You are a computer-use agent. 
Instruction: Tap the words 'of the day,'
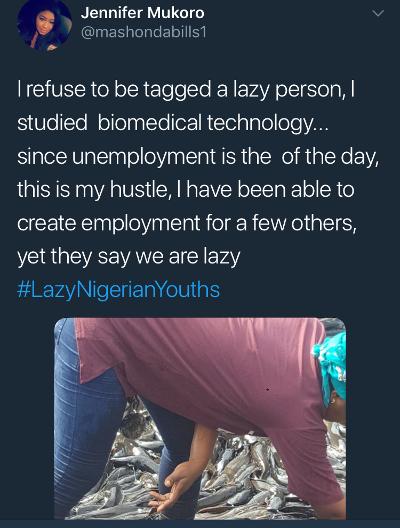click(x=331, y=157)
